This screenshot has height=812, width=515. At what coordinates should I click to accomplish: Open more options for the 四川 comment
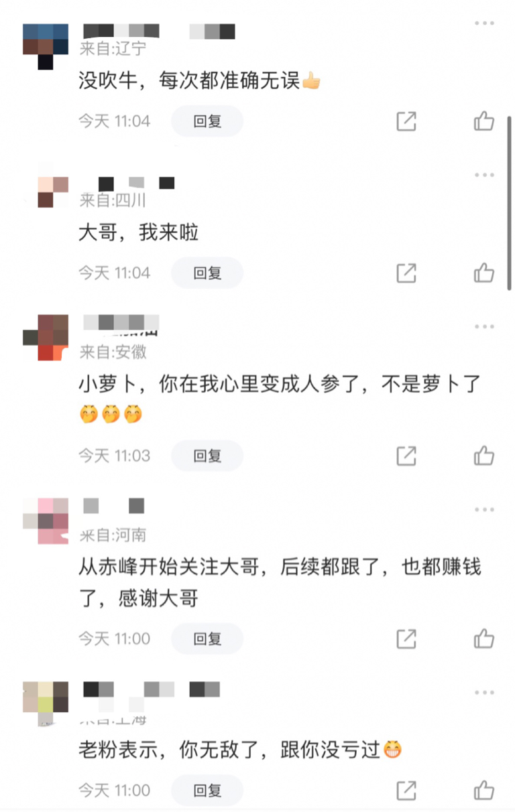coord(484,175)
